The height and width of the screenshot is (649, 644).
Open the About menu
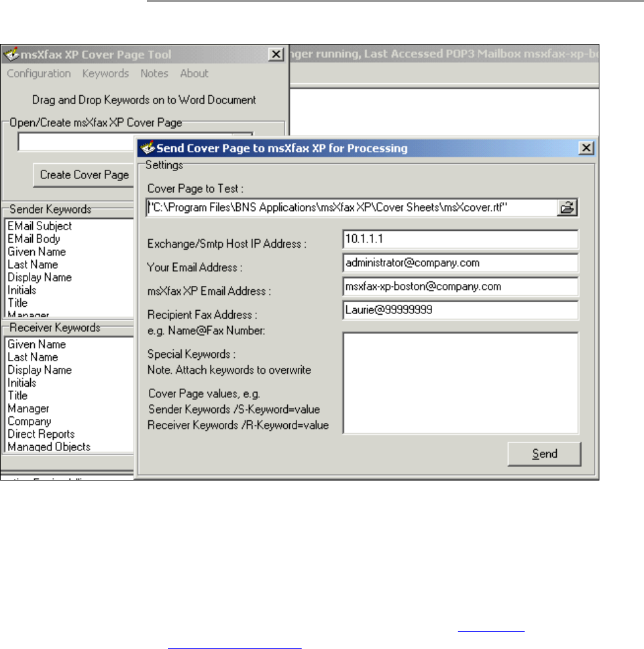click(x=194, y=73)
